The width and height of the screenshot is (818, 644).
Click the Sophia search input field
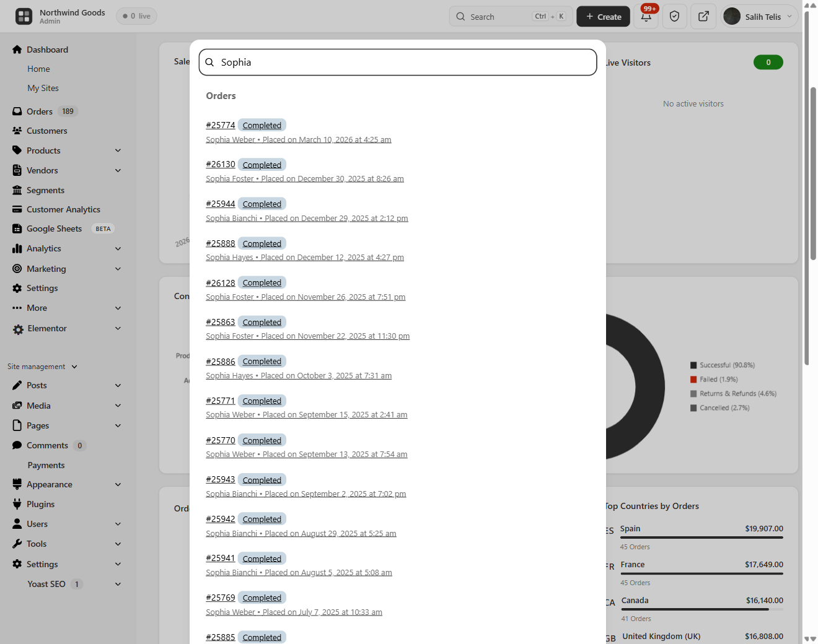tap(398, 62)
